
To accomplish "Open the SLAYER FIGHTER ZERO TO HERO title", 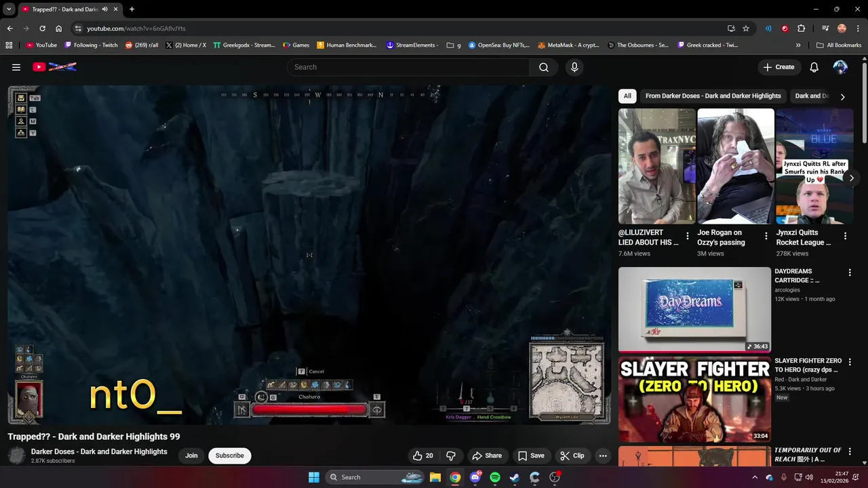I will 808,365.
